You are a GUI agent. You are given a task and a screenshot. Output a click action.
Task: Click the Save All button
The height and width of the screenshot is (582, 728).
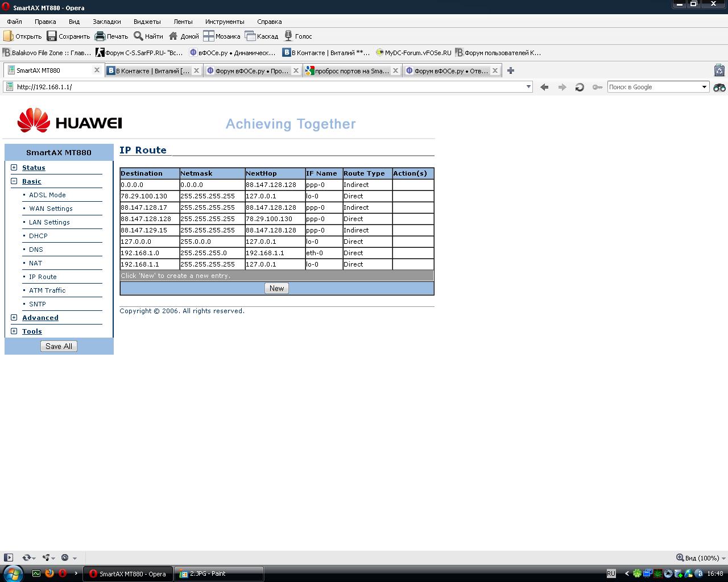[59, 346]
